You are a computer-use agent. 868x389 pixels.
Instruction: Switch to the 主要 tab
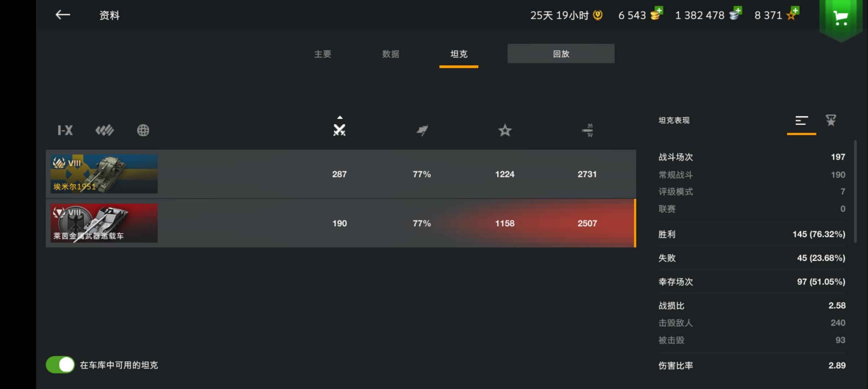click(323, 54)
